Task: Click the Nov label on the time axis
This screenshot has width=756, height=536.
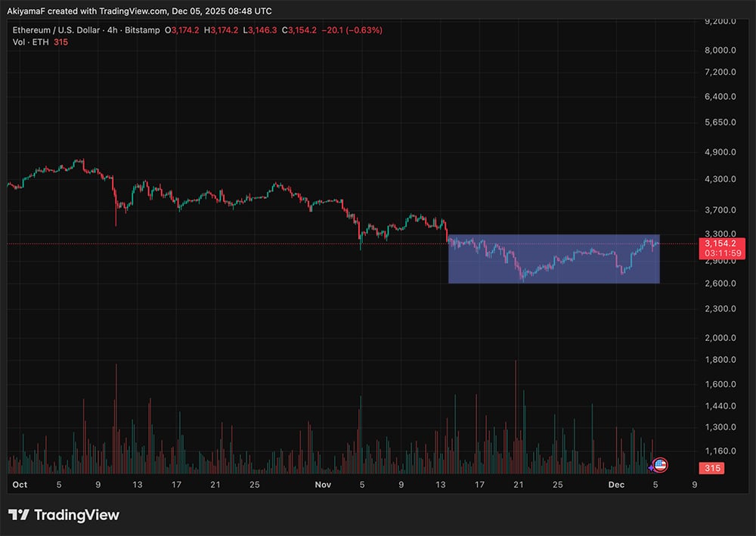Action: point(324,485)
